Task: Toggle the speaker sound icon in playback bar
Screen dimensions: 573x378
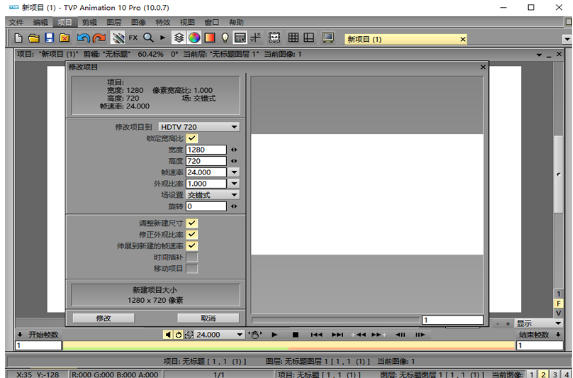Action: 168,334
